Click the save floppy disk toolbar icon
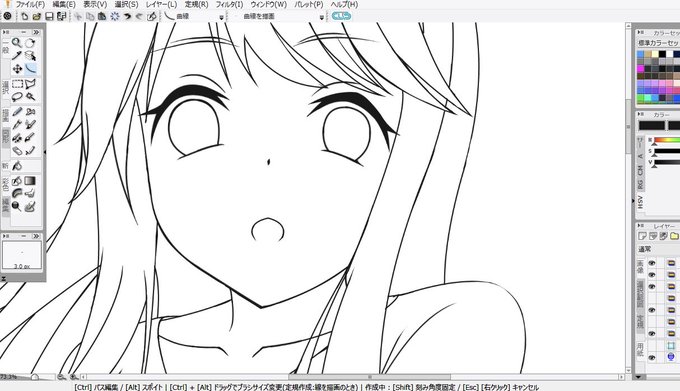Screen dimensions: 680x391 (49, 16)
